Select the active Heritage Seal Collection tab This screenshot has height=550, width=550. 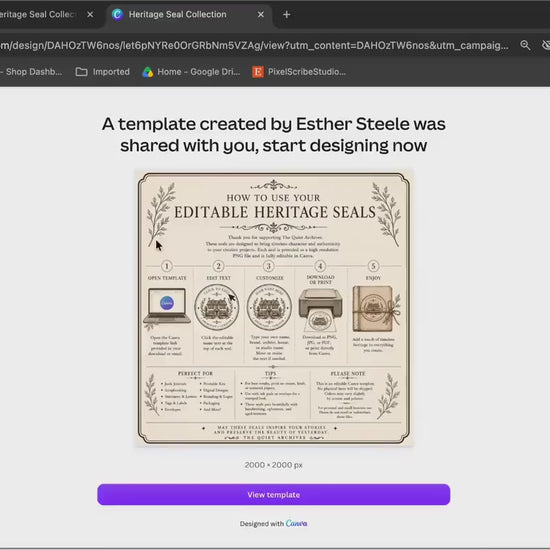click(177, 14)
